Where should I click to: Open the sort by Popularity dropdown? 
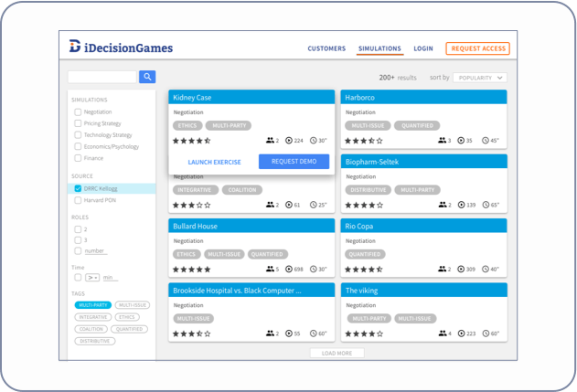point(480,78)
